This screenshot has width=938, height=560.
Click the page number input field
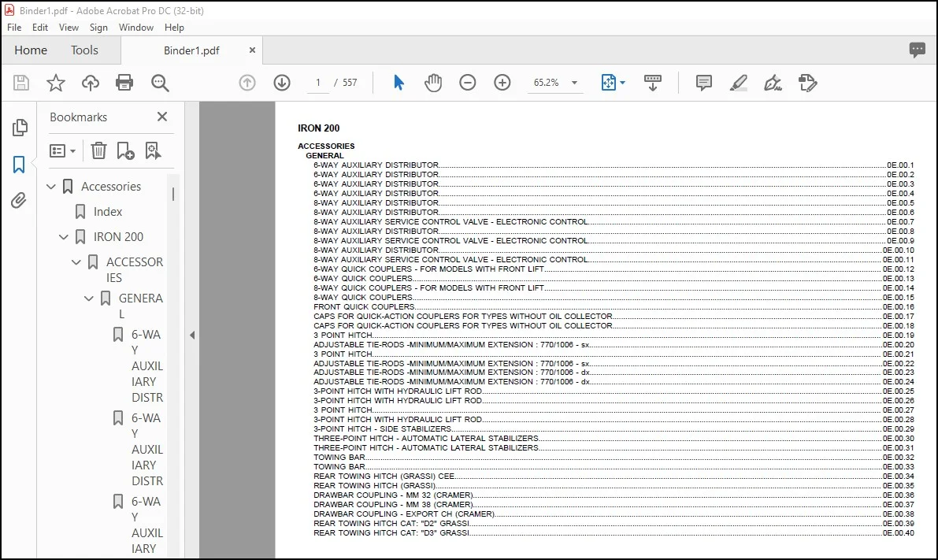coord(317,83)
